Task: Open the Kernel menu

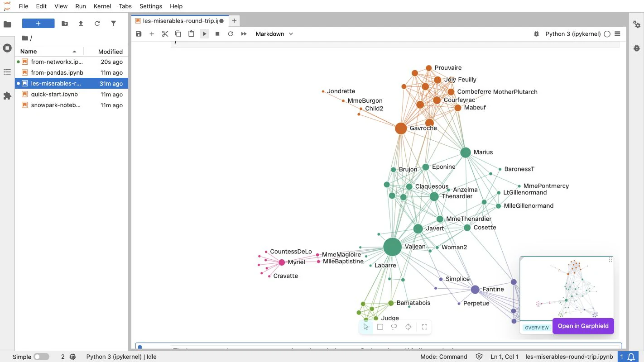Action: [x=102, y=6]
